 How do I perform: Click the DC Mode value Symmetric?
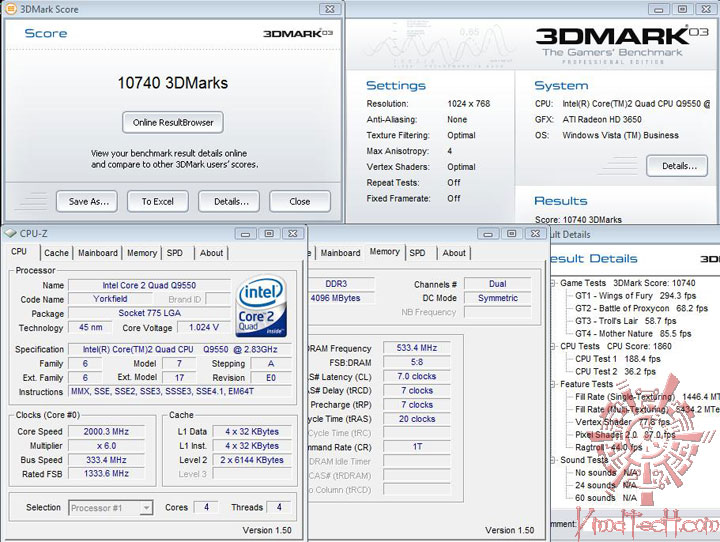(498, 298)
